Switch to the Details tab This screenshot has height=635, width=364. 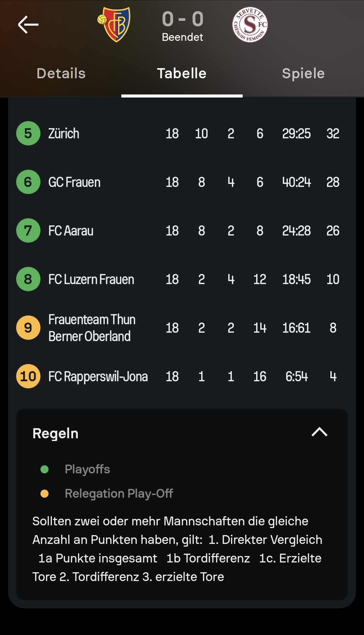click(61, 74)
